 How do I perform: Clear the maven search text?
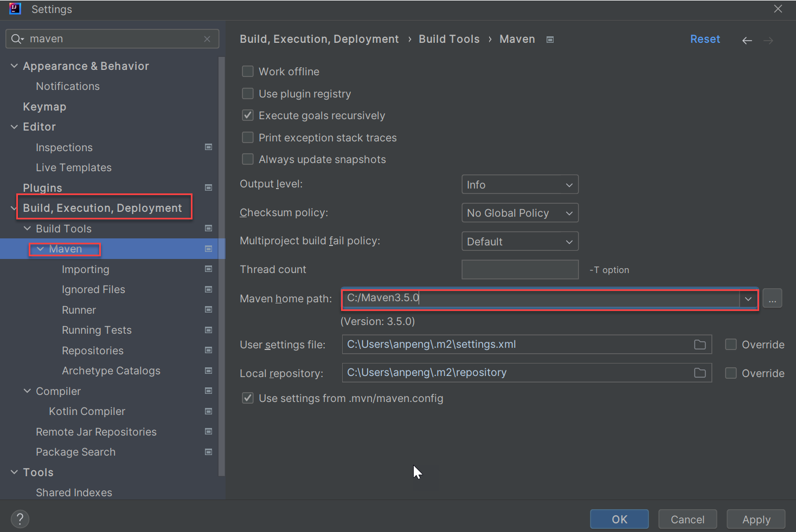coord(207,39)
